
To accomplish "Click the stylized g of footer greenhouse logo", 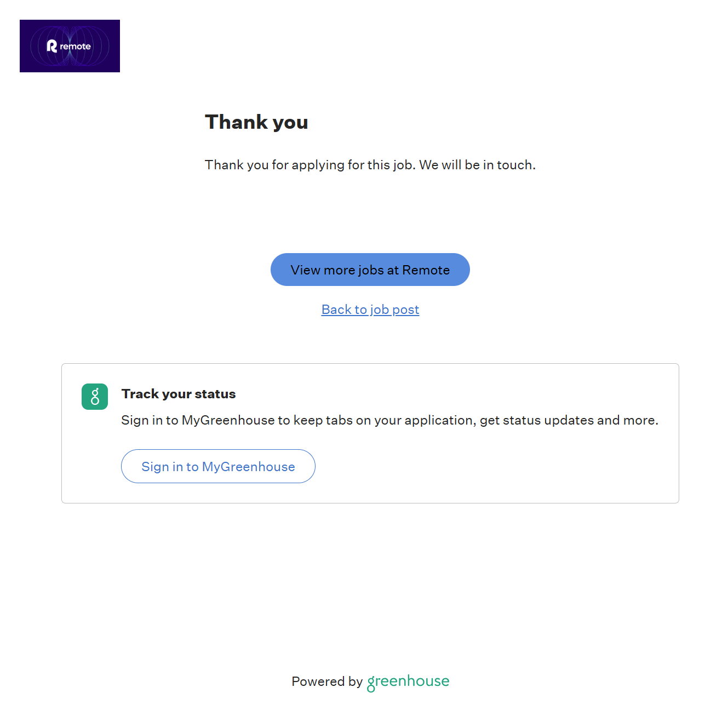I will [371, 683].
